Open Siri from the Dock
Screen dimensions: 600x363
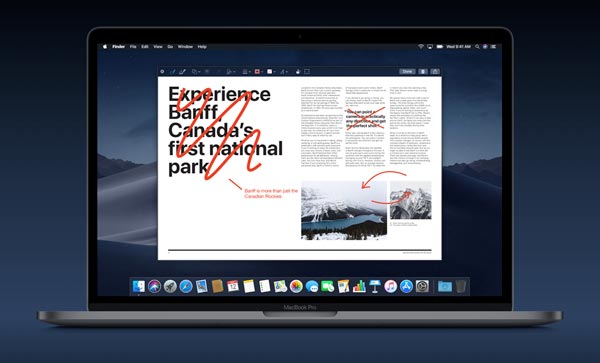point(155,286)
